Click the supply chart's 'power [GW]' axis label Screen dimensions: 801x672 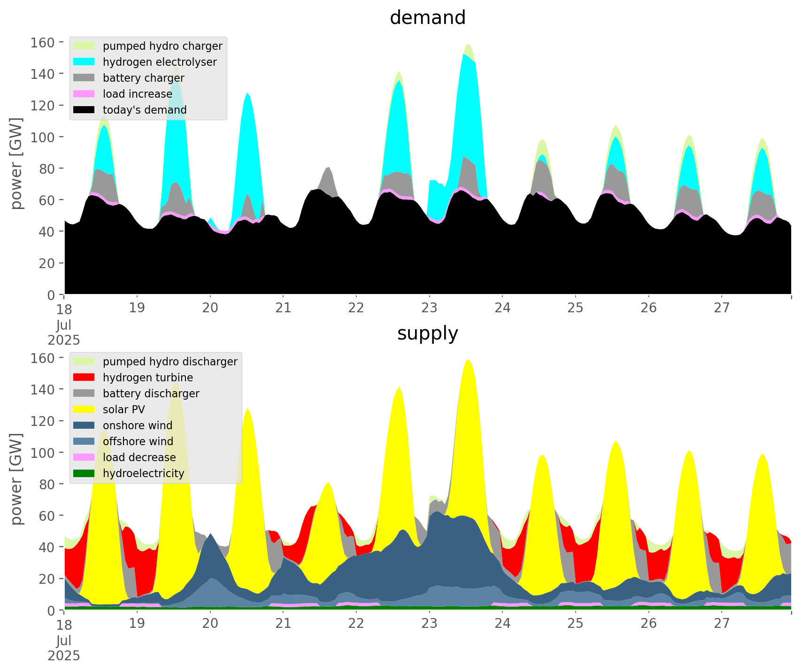(x=16, y=479)
